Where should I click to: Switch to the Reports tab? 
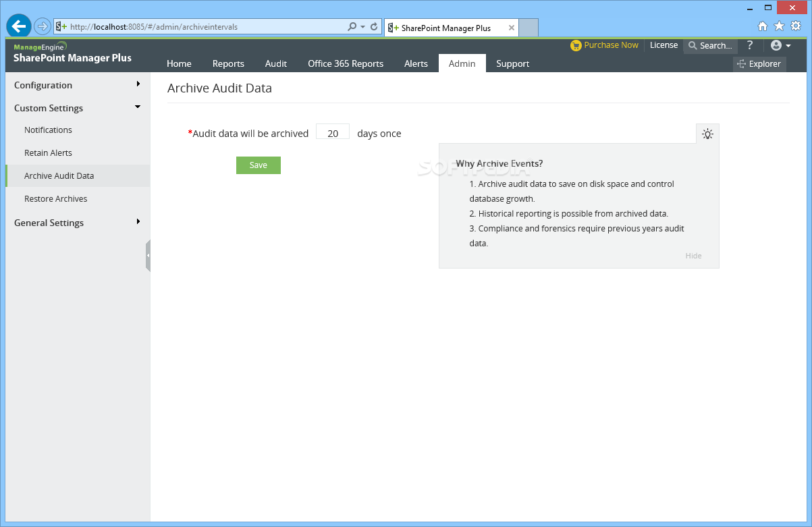pyautogui.click(x=228, y=63)
